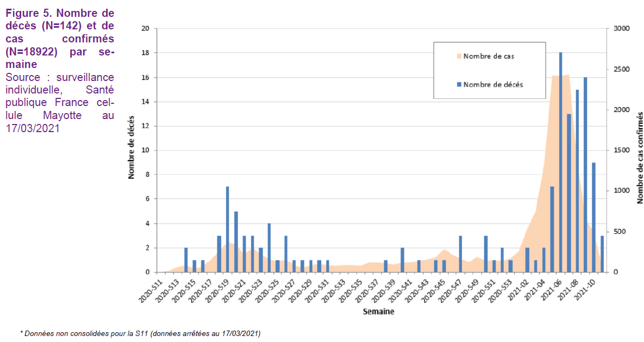Click the orange Nombre de cas legend swatch
Screen dimensions: 644x342
(459, 56)
